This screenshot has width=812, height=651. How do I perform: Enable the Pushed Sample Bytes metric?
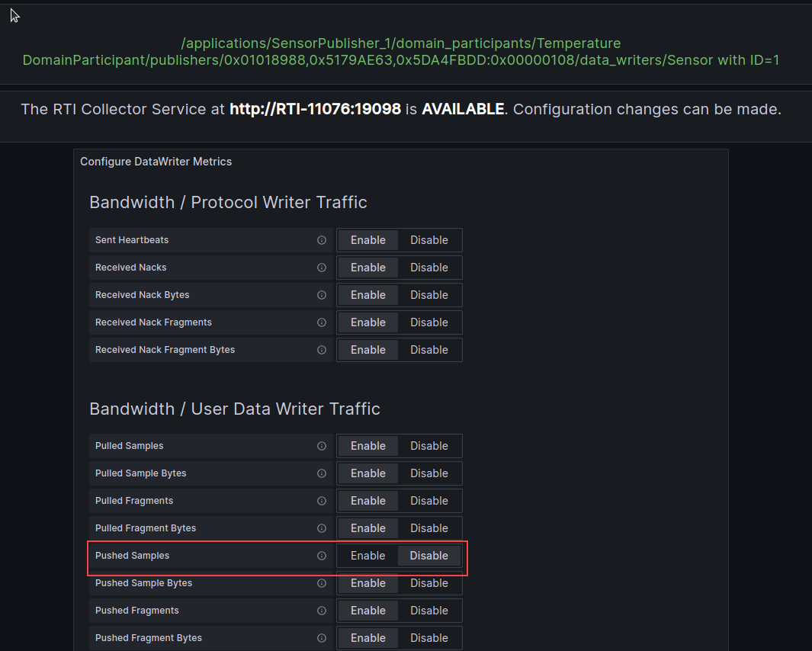[367, 583]
